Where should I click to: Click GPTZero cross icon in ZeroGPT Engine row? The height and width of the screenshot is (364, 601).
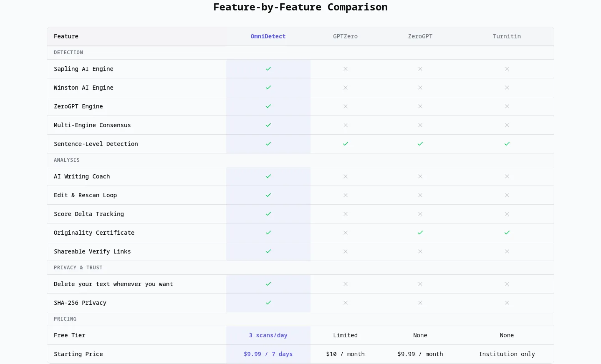pyautogui.click(x=346, y=106)
